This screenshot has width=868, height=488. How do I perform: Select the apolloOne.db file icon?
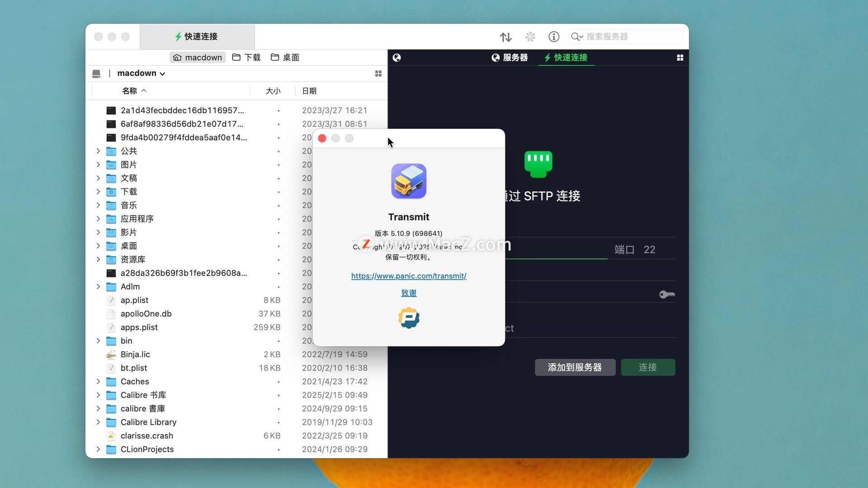tap(111, 314)
